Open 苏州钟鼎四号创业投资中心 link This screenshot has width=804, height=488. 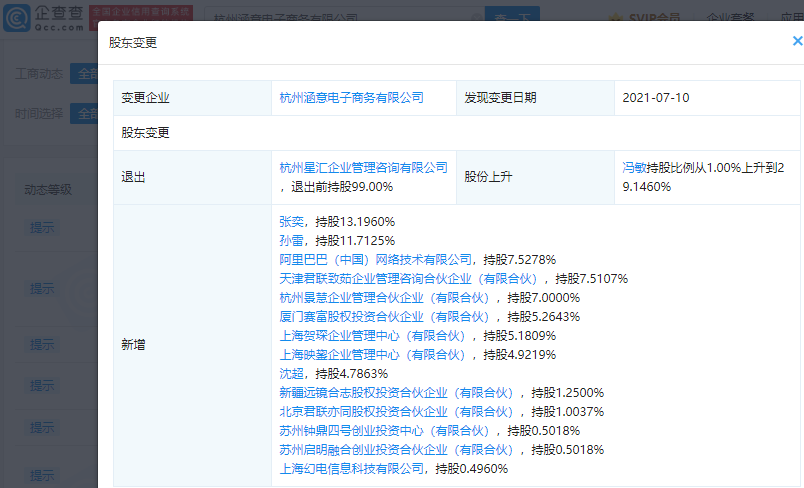(384, 430)
